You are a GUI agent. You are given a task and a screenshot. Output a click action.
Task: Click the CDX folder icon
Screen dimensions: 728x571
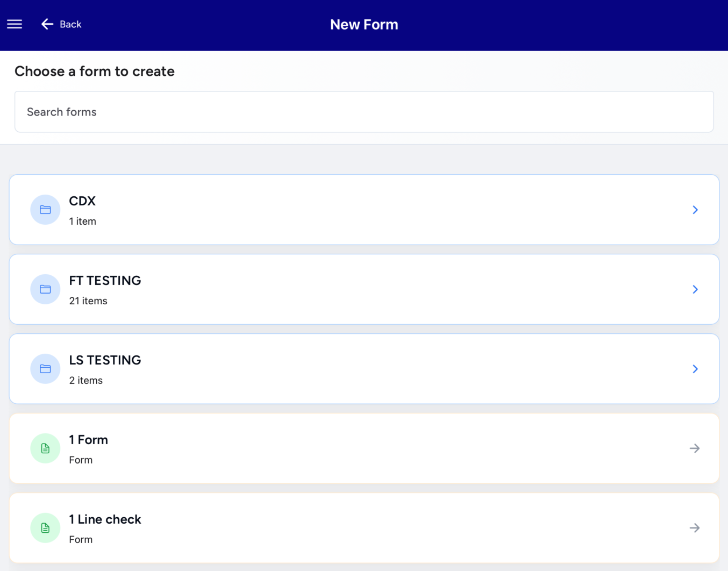45,210
